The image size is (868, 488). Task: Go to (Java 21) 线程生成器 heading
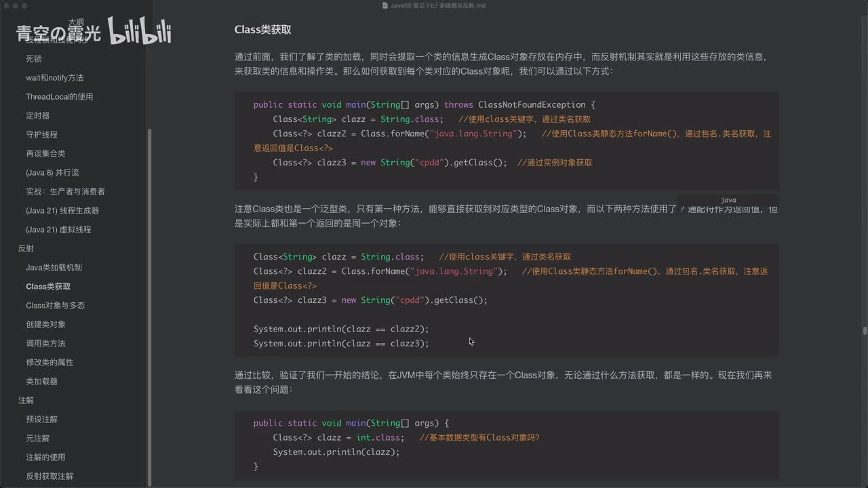pyautogui.click(x=62, y=211)
